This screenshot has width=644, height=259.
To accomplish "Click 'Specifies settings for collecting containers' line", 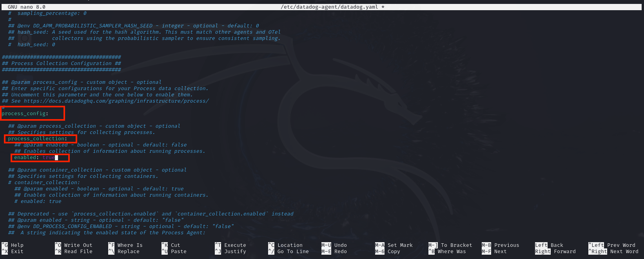I will tap(83, 176).
